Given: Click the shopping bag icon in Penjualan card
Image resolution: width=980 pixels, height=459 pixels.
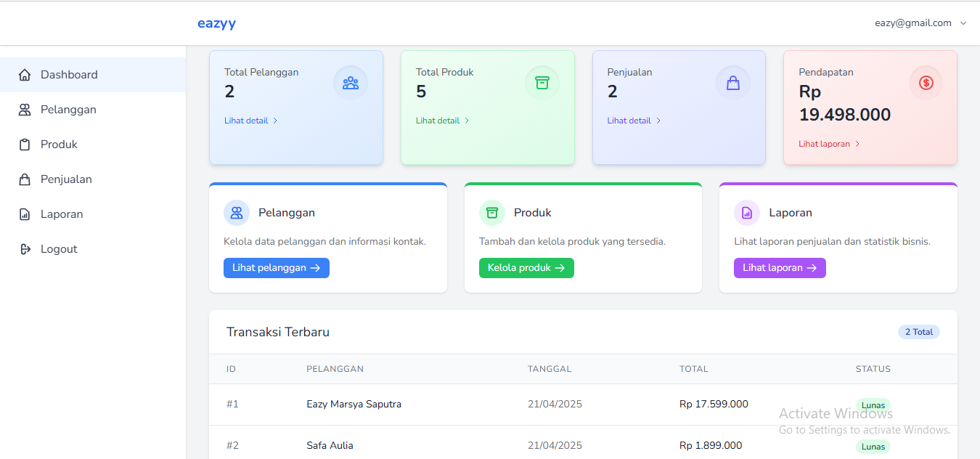Looking at the screenshot, I should pos(733,83).
